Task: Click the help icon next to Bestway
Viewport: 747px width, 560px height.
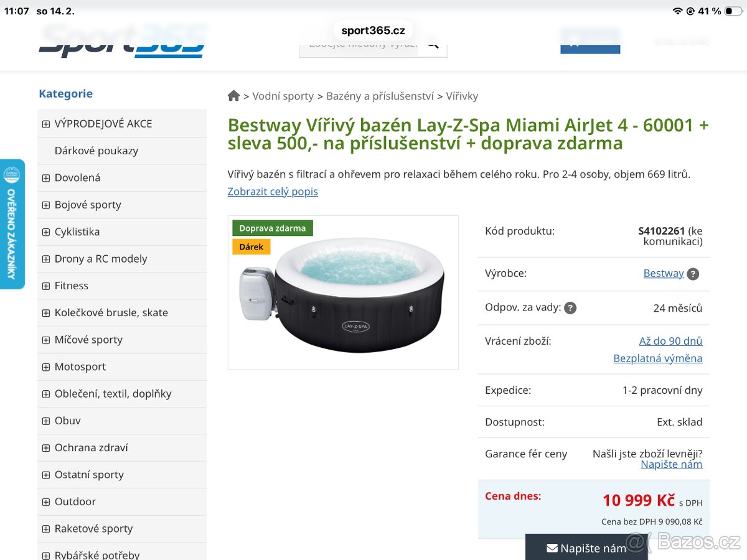Action: point(693,274)
